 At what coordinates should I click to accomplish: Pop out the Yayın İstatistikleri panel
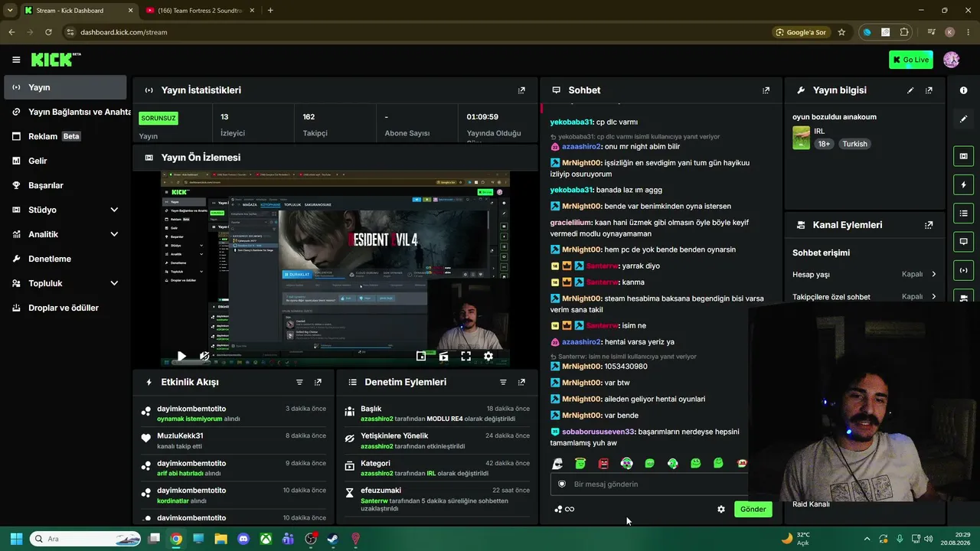coord(521,90)
